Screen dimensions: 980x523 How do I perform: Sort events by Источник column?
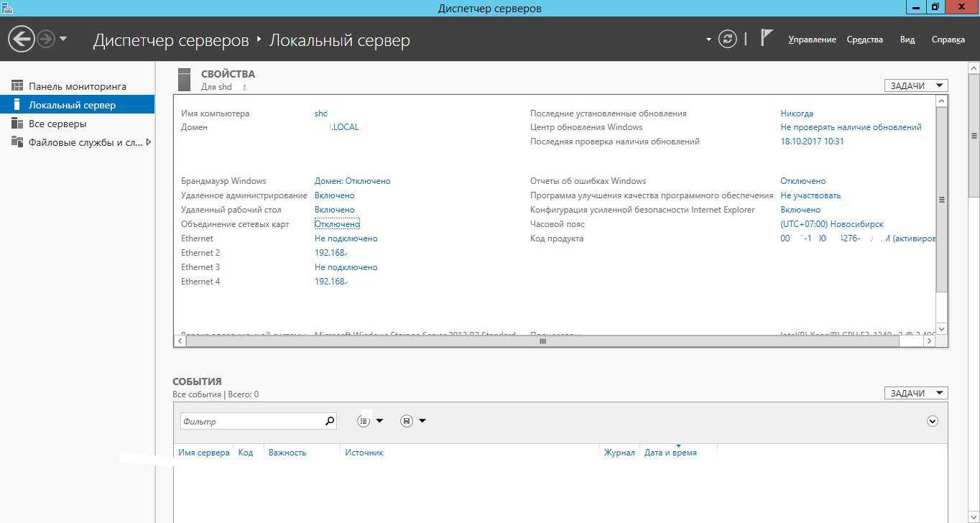click(364, 453)
